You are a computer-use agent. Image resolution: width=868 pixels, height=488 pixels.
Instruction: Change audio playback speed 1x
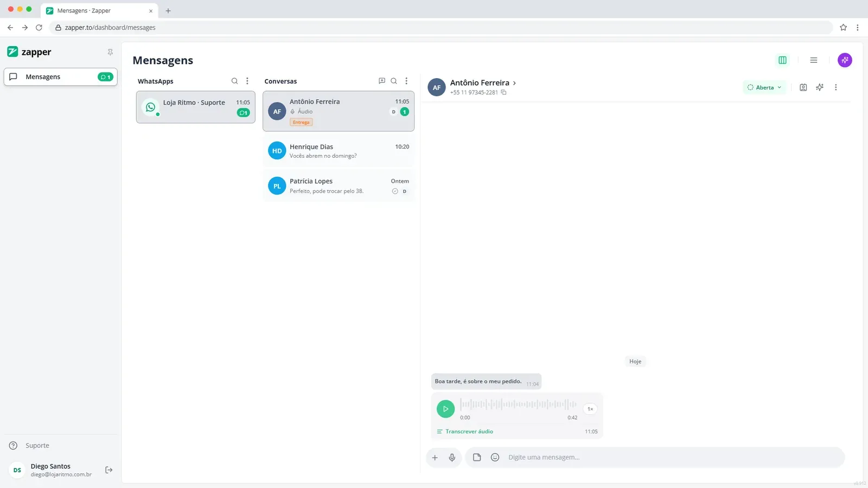pos(590,409)
